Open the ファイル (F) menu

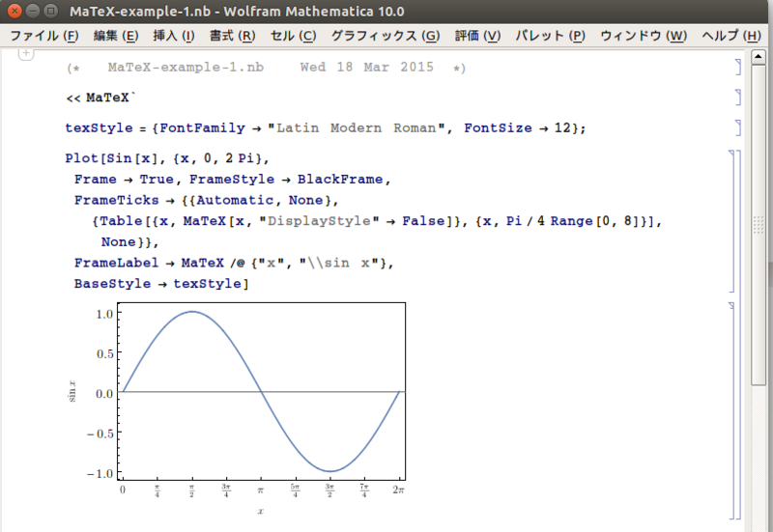tap(43, 36)
